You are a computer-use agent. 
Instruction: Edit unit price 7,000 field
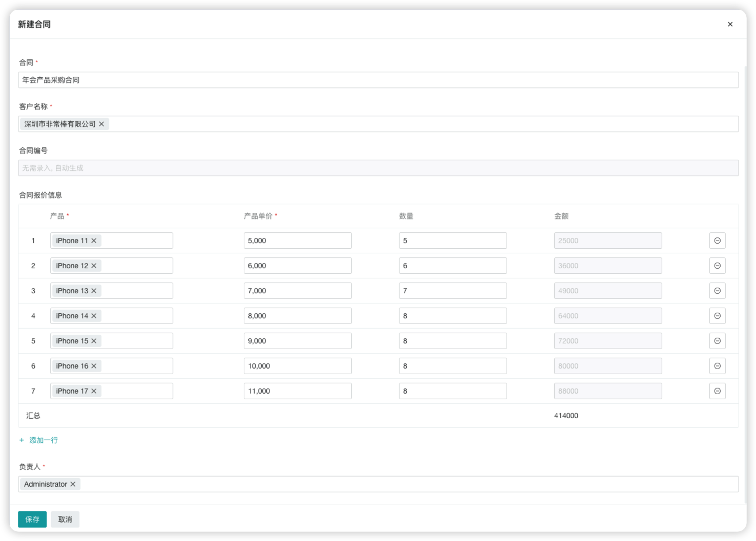point(298,291)
